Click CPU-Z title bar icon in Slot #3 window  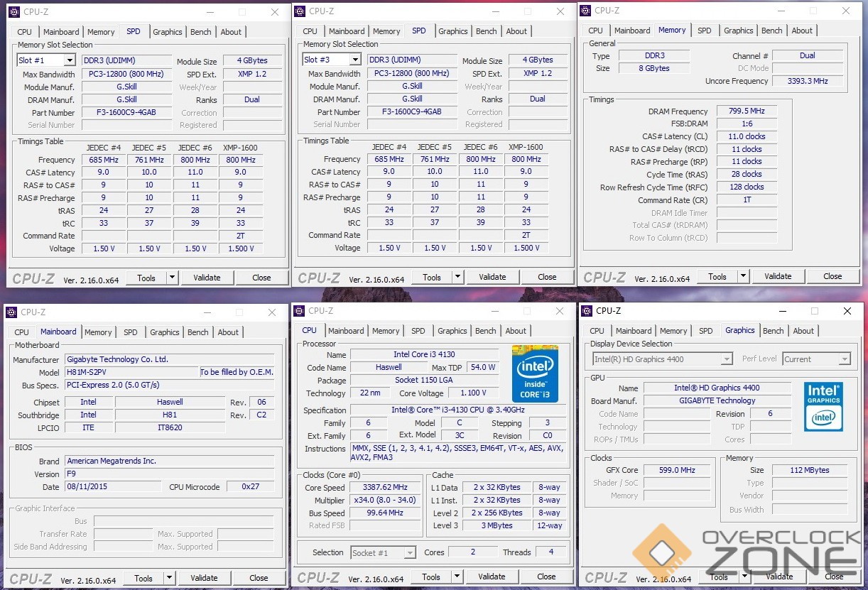coord(300,11)
